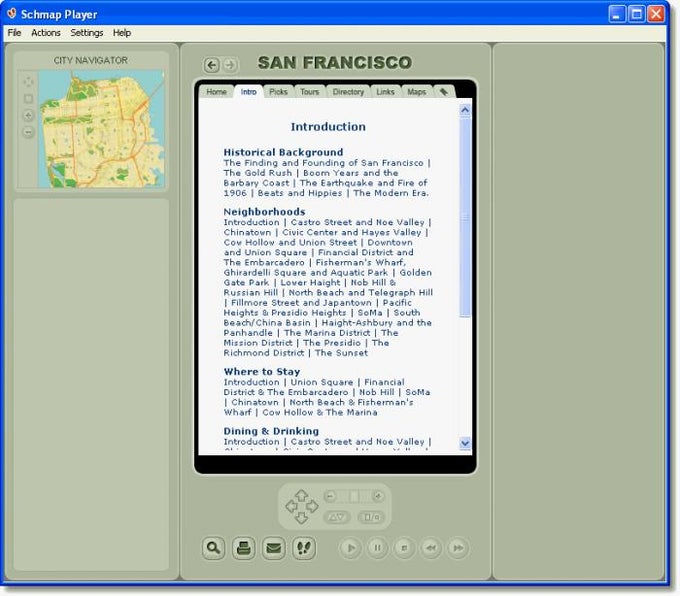The height and width of the screenshot is (596, 680).
Task: Open 'Beats and Hippies' link
Action: point(300,193)
